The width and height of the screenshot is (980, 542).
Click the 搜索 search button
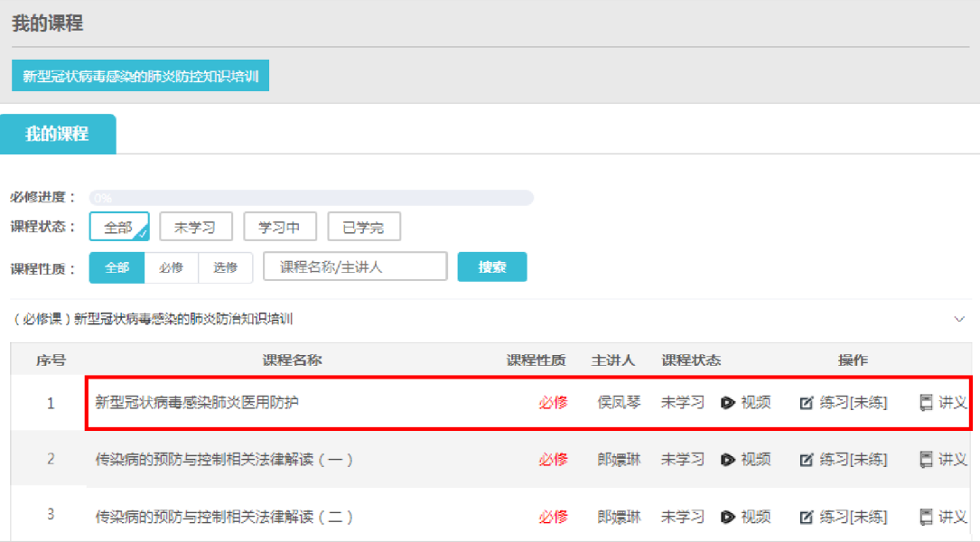(491, 267)
